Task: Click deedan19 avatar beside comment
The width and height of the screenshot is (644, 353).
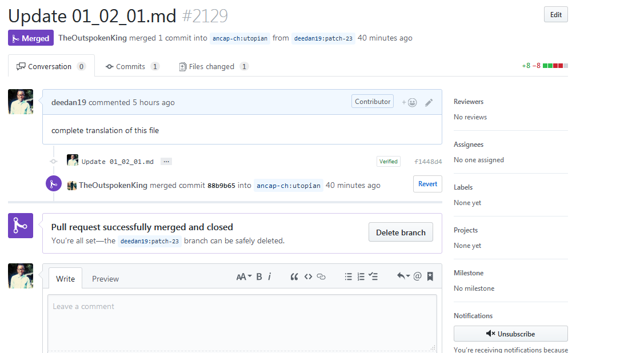Action: tap(21, 102)
